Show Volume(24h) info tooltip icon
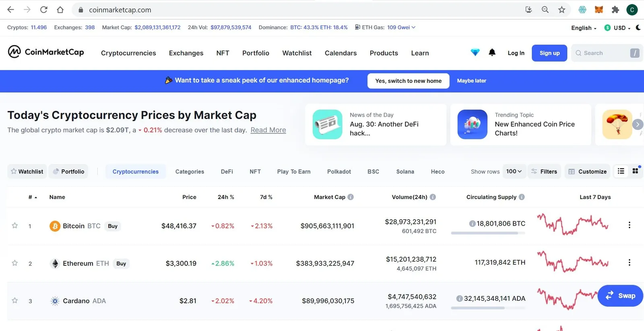The height and width of the screenshot is (331, 644). coord(433,197)
